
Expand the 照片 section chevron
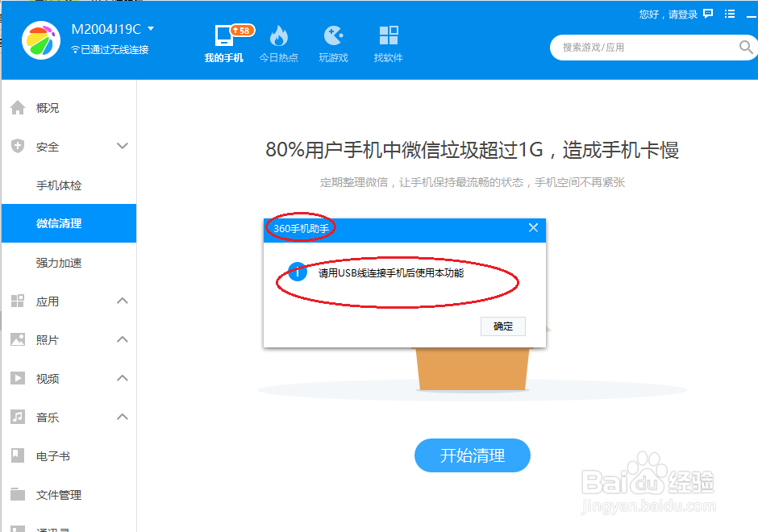coord(123,339)
